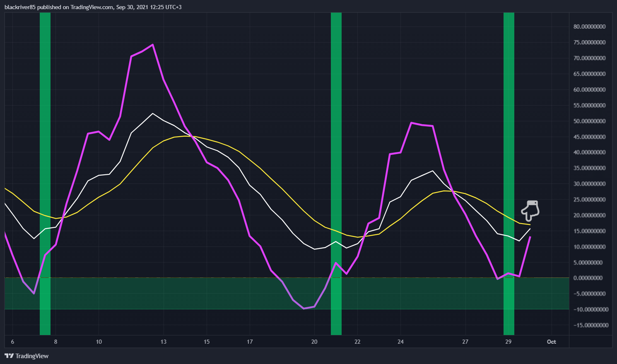Select the 15.00000000 price axis label
Screen dimensions: 617x364
point(589,231)
